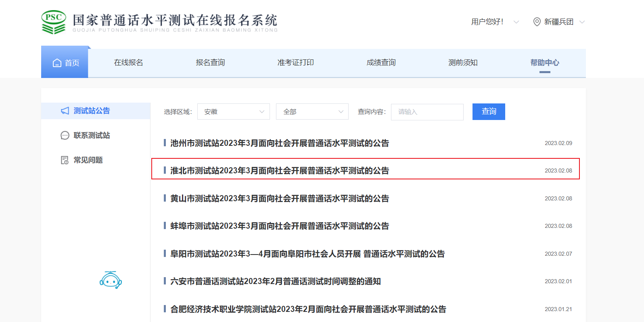Click the chat bubble icon beside 联系测试站
Image resolution: width=644 pixels, height=322 pixels.
[65, 135]
